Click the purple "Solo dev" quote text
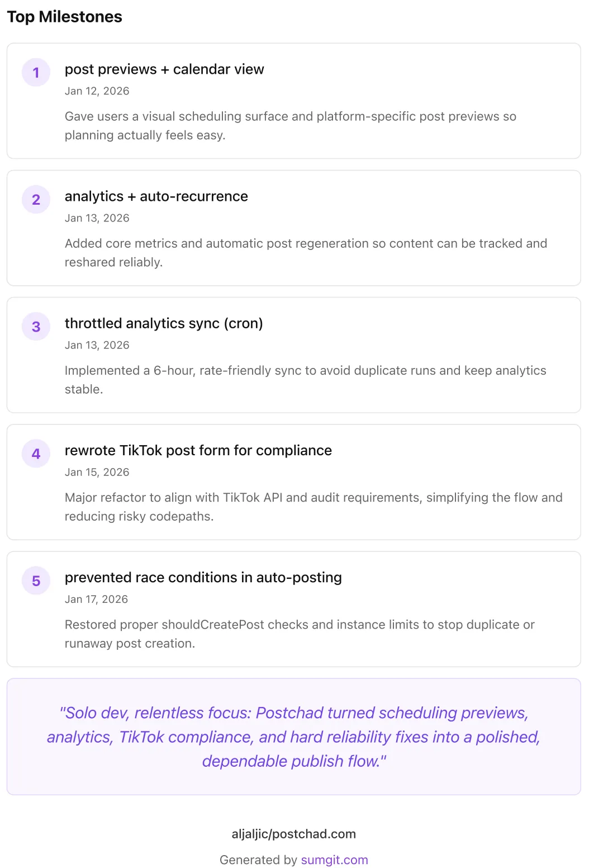The width and height of the screenshot is (589, 868). click(293, 737)
